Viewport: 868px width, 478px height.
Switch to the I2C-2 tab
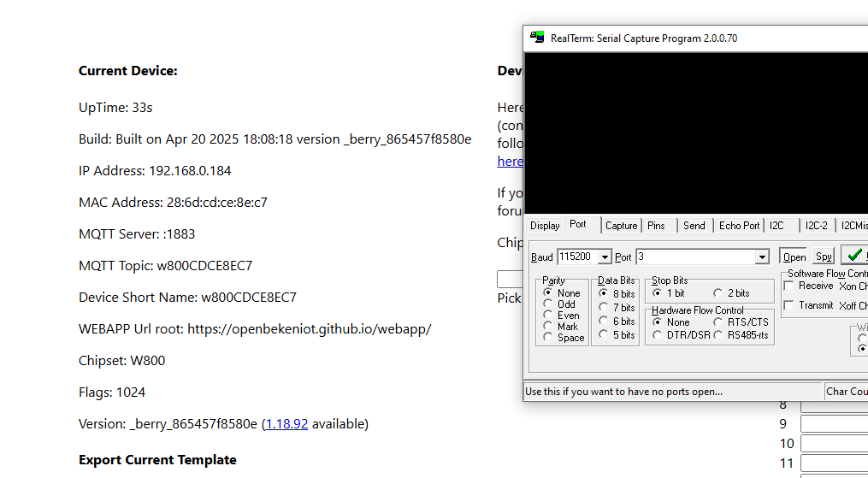coord(817,225)
